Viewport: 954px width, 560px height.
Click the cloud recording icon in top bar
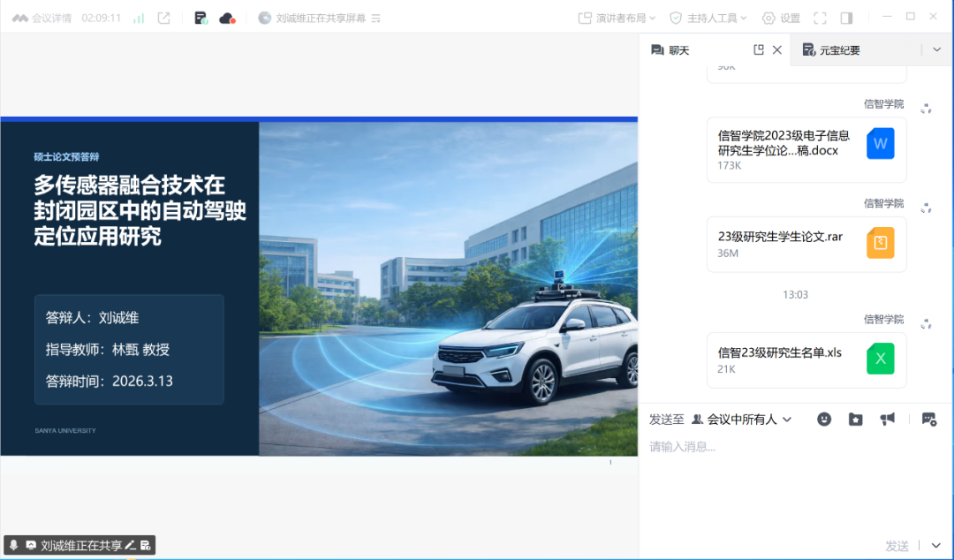[x=227, y=18]
